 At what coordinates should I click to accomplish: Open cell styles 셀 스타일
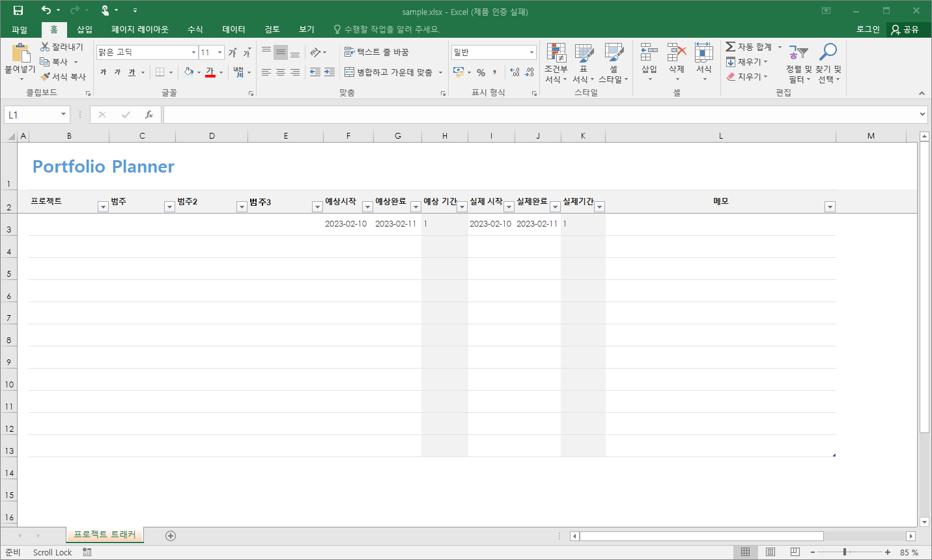coord(614,63)
